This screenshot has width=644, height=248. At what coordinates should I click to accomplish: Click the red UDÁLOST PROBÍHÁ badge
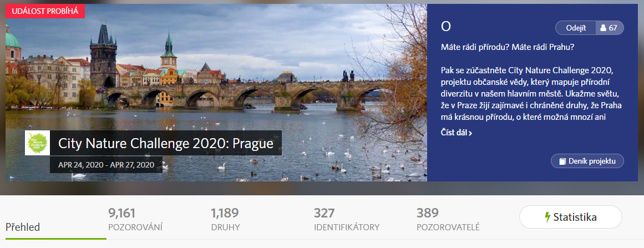45,11
